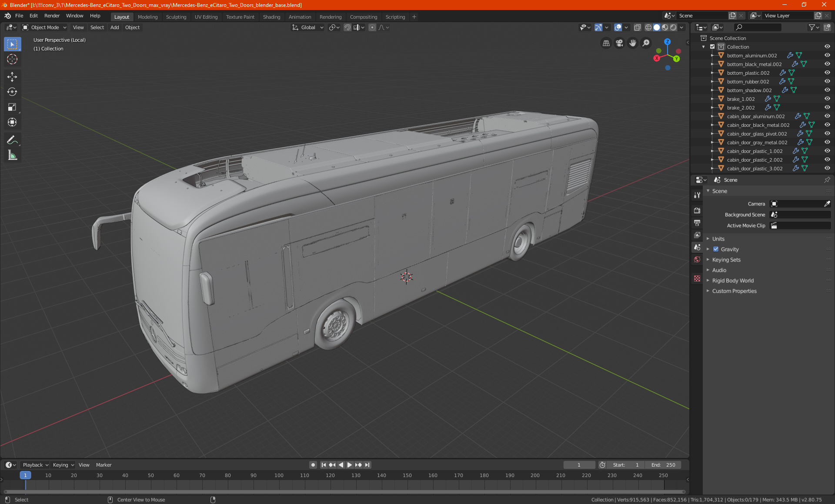This screenshot has width=835, height=504.
Task: Open the World properties tab
Action: point(697,259)
